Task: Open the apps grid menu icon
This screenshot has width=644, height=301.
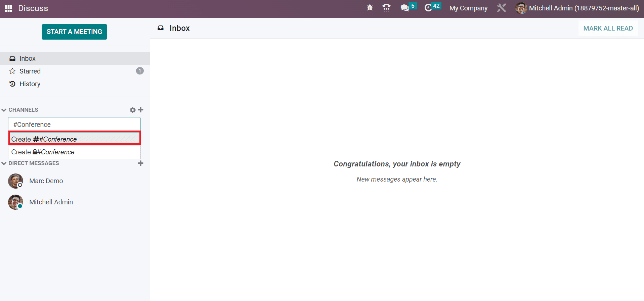Action: coord(9,8)
